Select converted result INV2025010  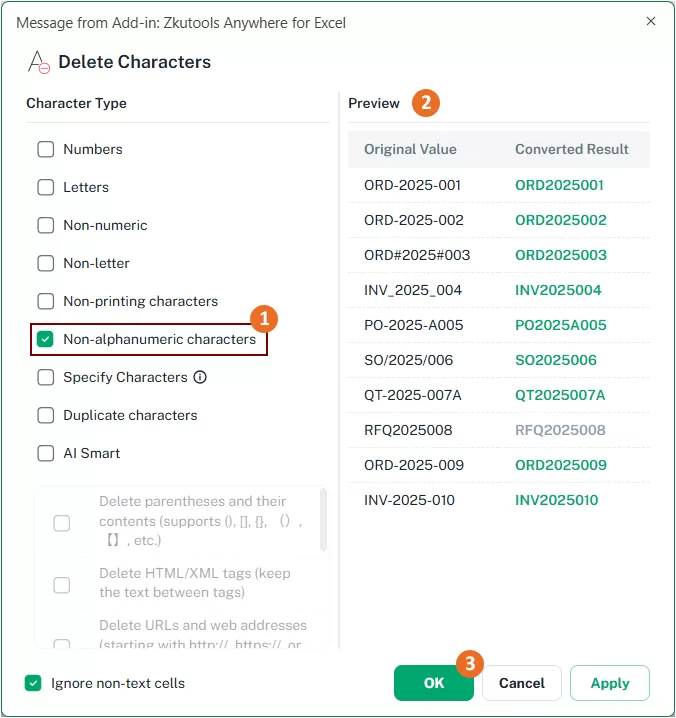[556, 500]
